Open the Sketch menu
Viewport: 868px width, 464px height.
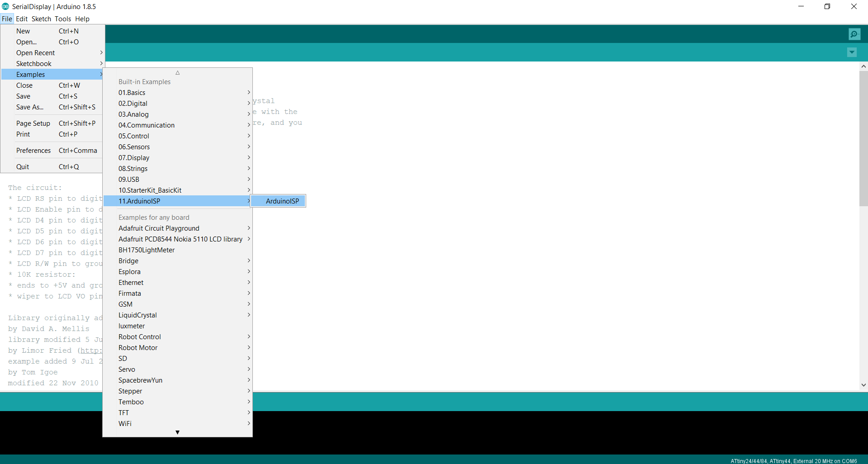[x=41, y=19]
